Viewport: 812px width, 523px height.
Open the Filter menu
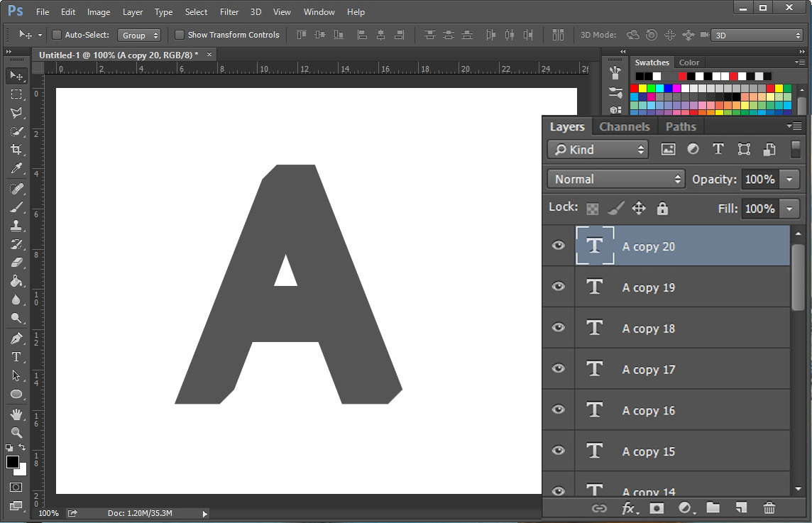[229, 12]
